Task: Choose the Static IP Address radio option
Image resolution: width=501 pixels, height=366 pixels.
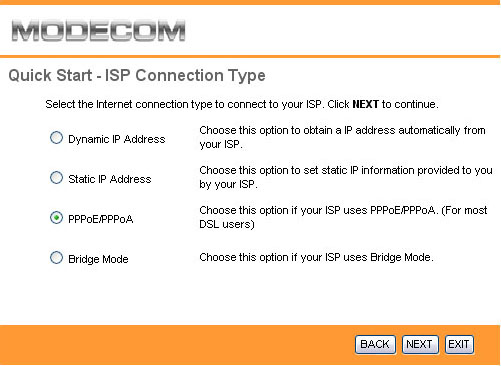Action: point(56,178)
